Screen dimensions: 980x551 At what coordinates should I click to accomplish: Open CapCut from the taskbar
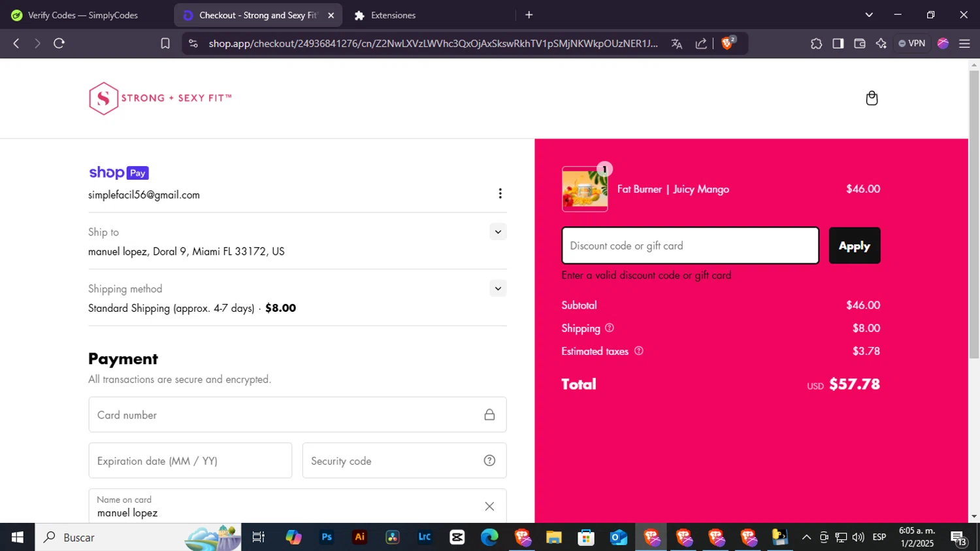[457, 537]
